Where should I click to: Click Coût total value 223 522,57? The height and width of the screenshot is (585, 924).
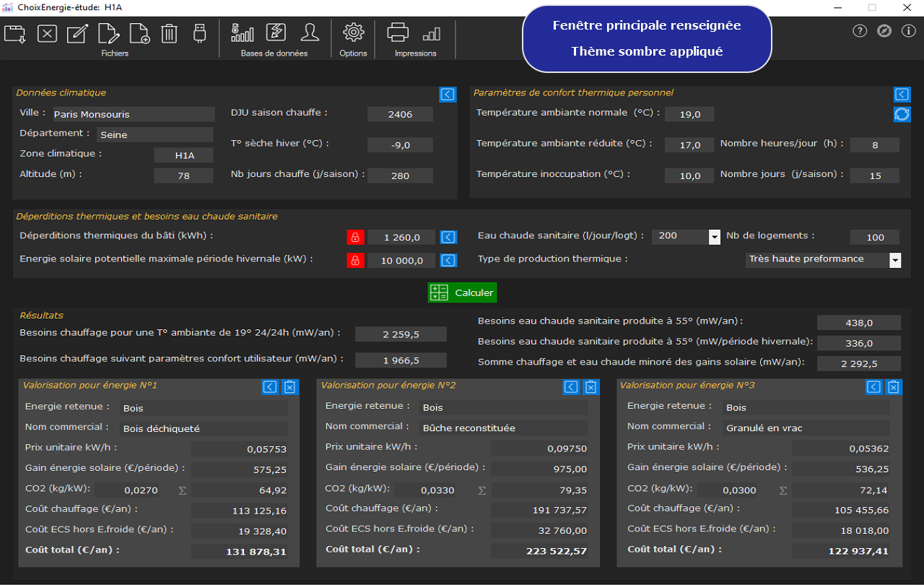point(539,551)
